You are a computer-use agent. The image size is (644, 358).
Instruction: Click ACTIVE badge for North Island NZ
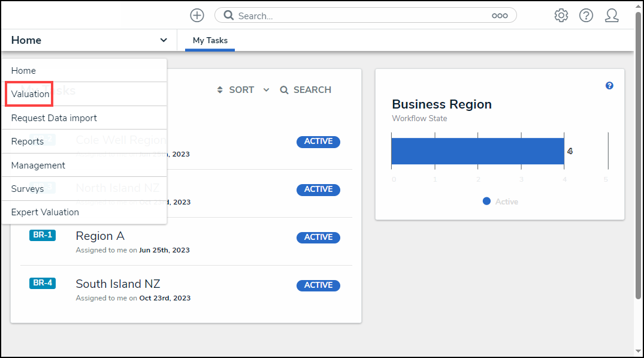coord(318,189)
